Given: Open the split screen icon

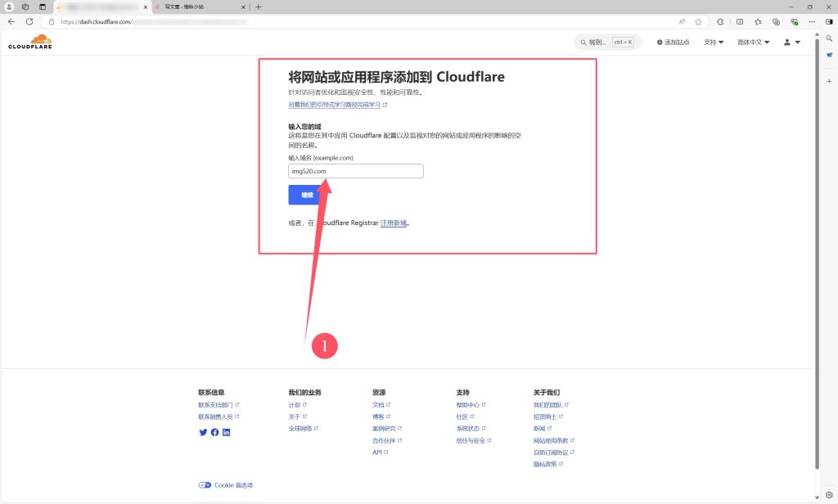Looking at the screenshot, I should [x=740, y=22].
